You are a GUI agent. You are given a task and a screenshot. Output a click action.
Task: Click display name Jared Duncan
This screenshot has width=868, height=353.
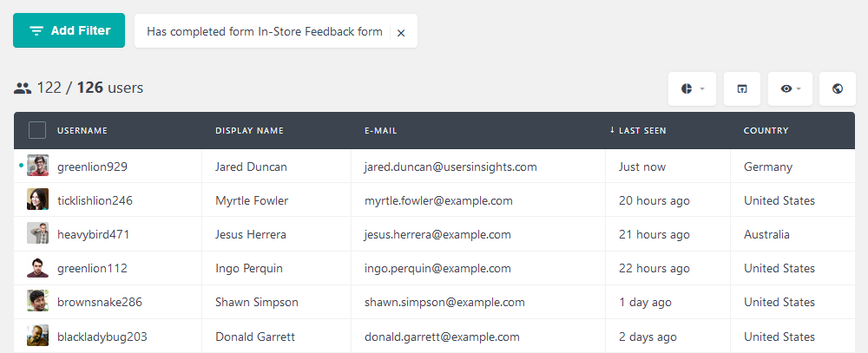coord(252,167)
